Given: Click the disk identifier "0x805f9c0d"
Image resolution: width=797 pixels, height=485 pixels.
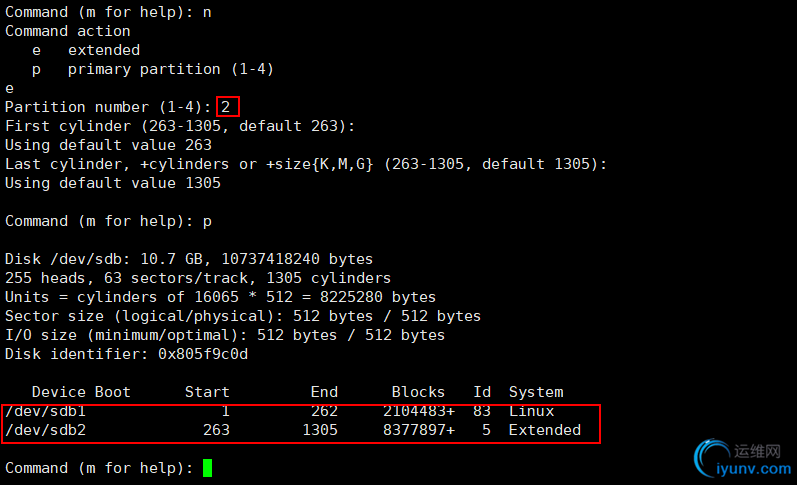Looking at the screenshot, I should (203, 354).
